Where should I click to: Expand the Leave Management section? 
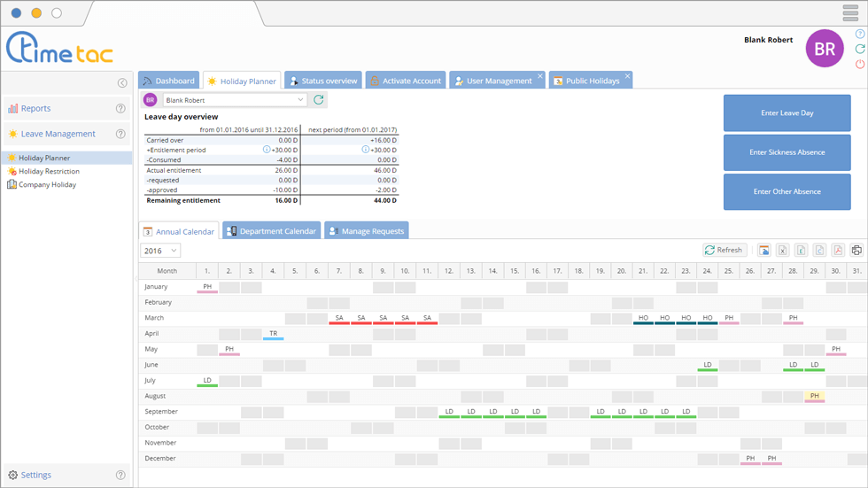coord(58,135)
